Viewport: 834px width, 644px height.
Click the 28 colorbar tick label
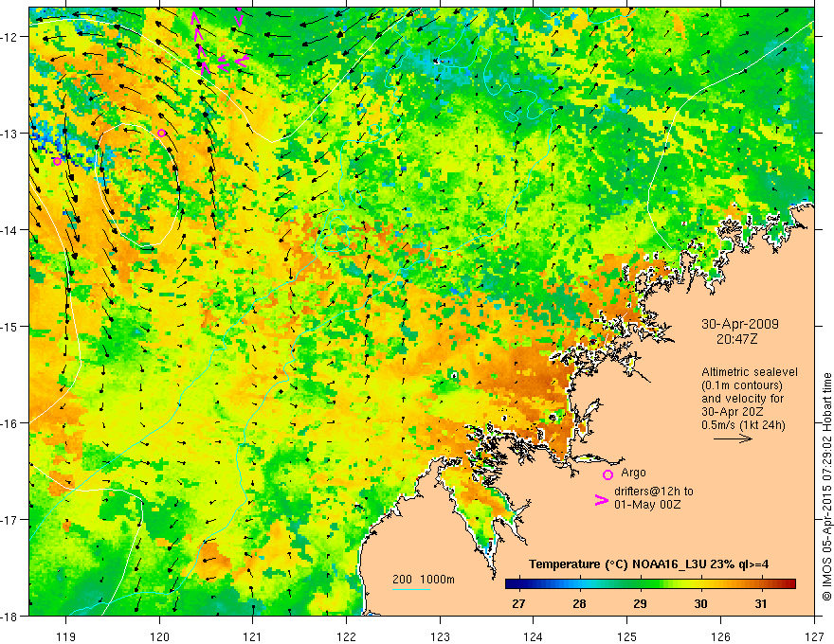pos(579,603)
